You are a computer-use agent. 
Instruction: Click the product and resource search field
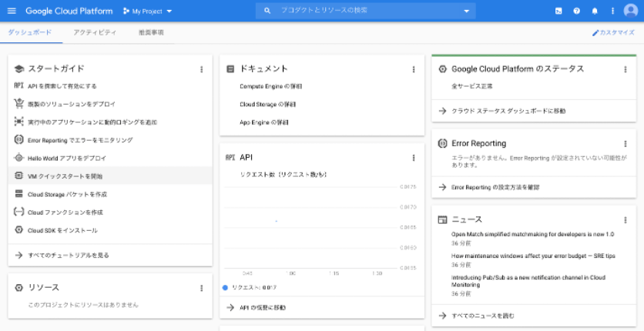366,11
